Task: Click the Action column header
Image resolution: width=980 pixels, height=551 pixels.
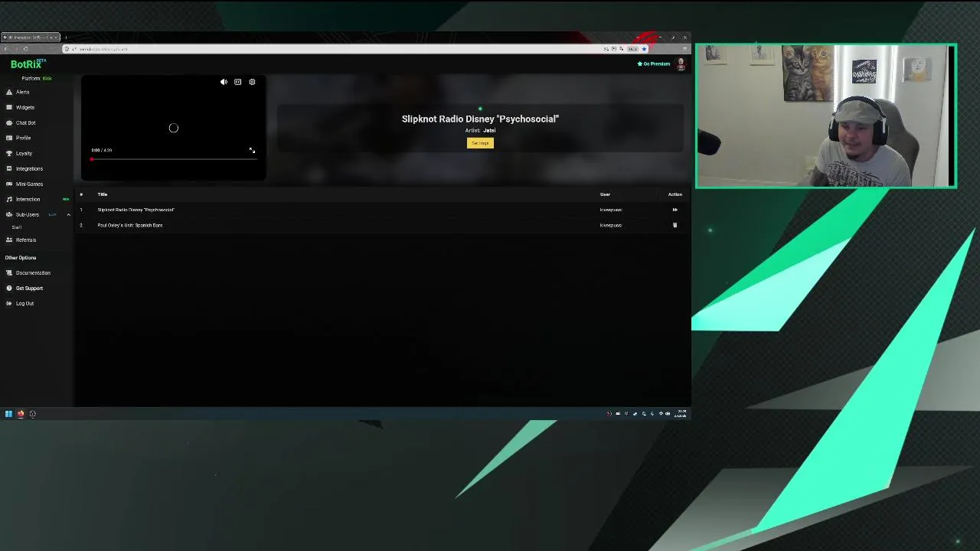Action: coord(675,194)
